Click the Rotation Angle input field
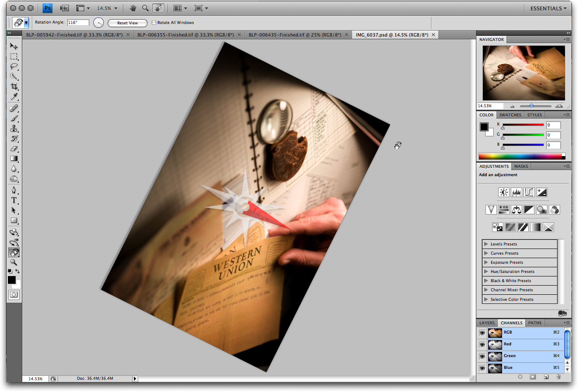 (78, 23)
